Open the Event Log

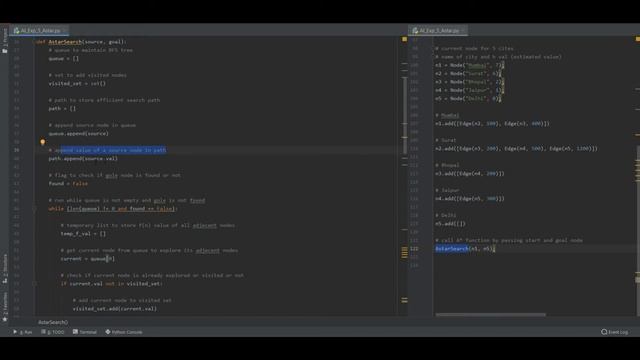(x=615, y=332)
